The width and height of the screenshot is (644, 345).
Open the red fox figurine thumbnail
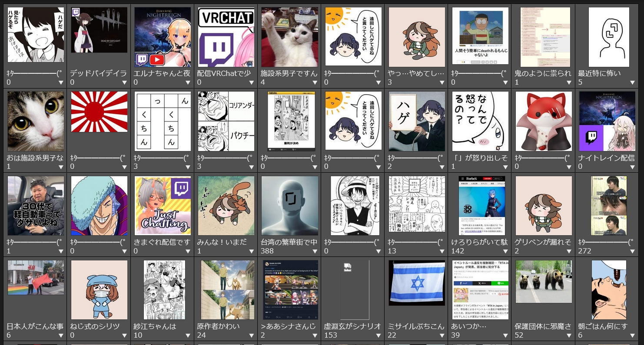coord(544,121)
